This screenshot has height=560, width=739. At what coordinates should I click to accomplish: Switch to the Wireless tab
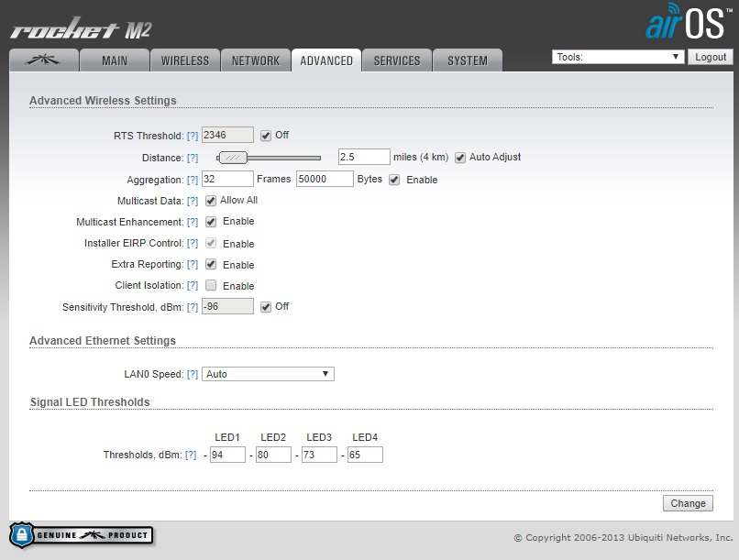[x=184, y=60]
